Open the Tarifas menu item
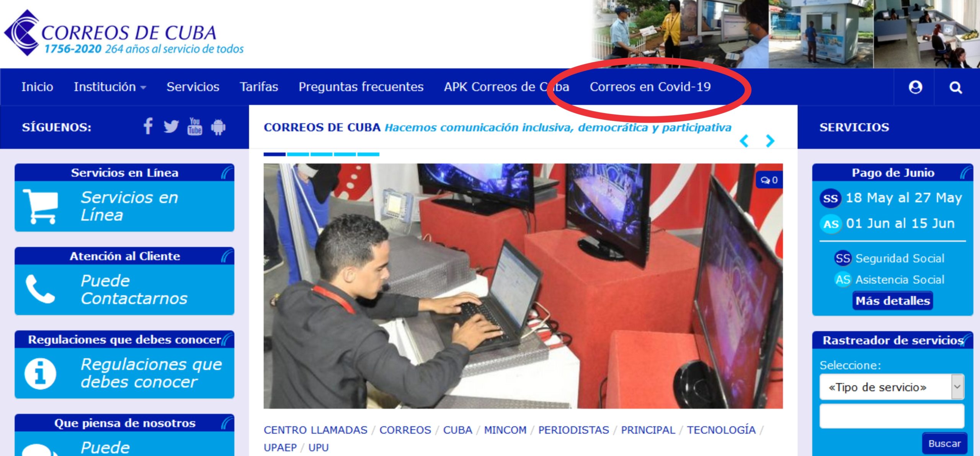The height and width of the screenshot is (456, 980). (259, 87)
